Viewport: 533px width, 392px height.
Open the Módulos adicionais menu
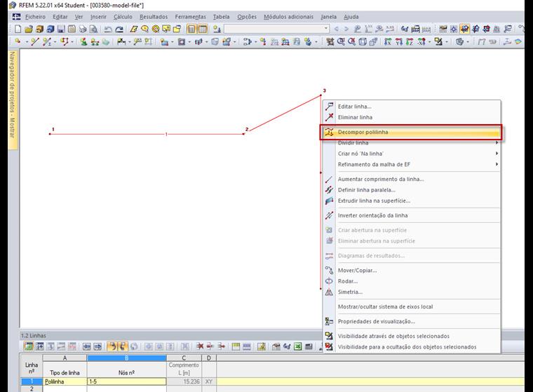pos(289,17)
